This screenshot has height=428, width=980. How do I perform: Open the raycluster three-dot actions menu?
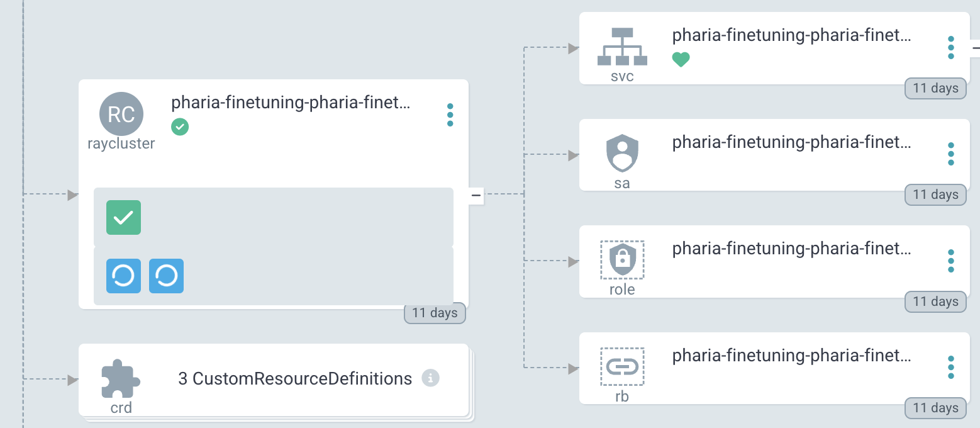(x=450, y=114)
